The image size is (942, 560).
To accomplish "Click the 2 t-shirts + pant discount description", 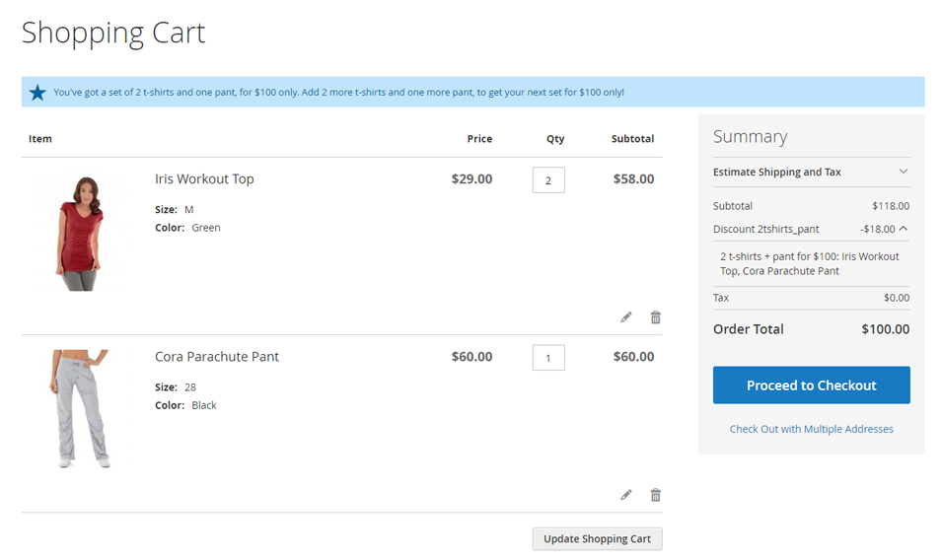I will tap(810, 263).
